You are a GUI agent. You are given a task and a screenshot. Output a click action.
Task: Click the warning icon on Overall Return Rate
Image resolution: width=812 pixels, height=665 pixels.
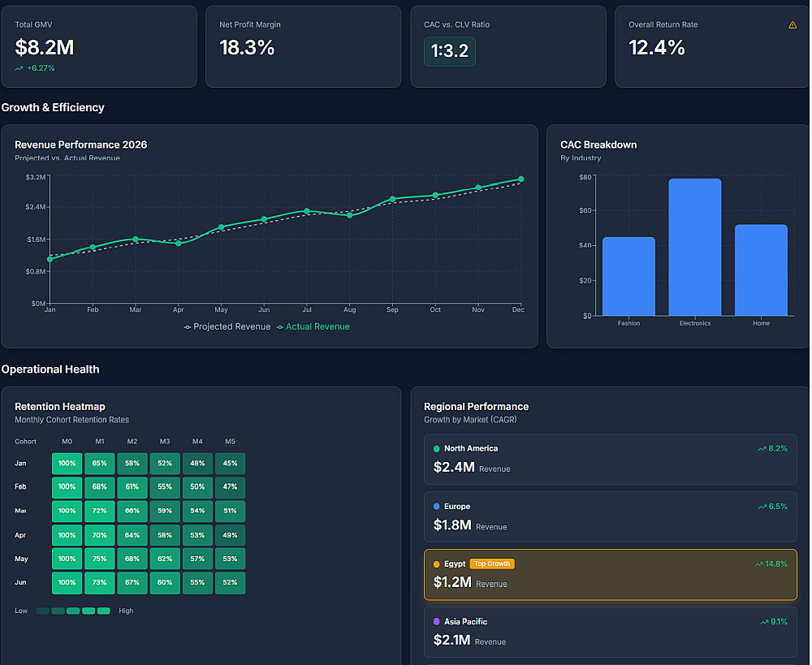(x=793, y=25)
